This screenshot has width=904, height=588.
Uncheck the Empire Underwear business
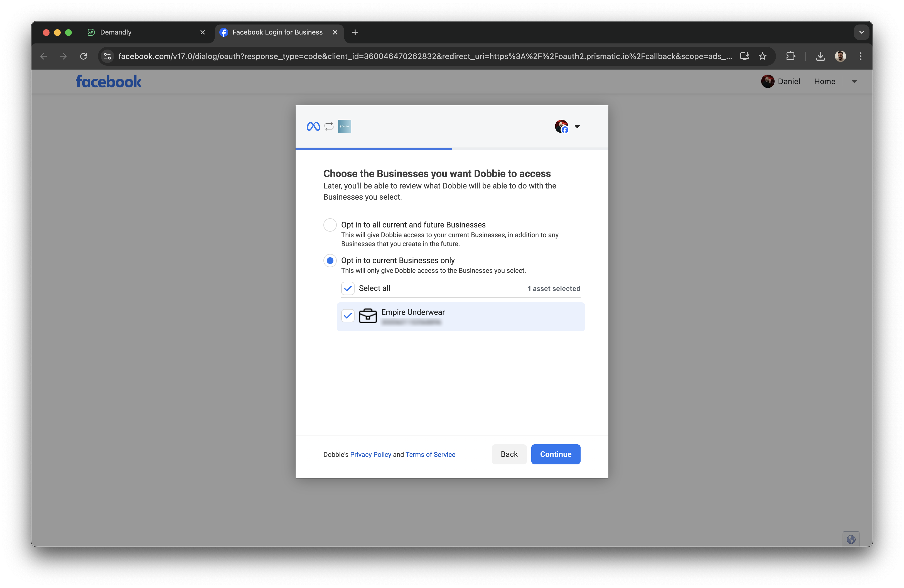348,316
